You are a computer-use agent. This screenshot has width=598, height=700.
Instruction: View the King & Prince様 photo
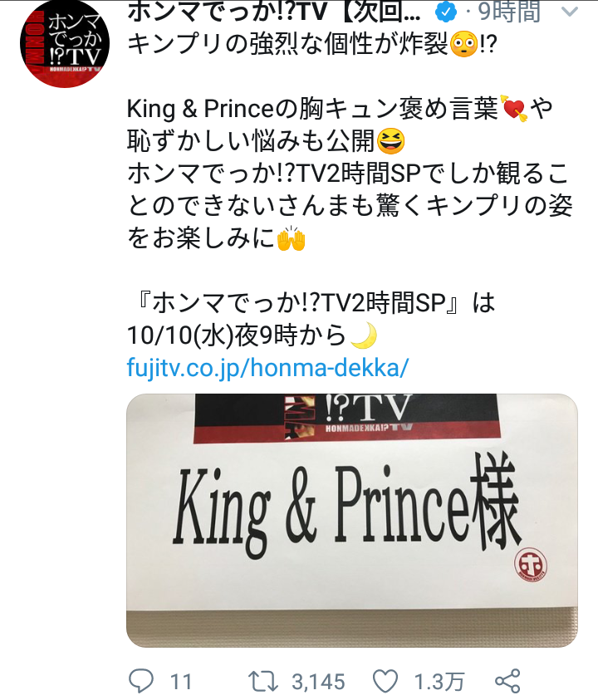[x=352, y=521]
